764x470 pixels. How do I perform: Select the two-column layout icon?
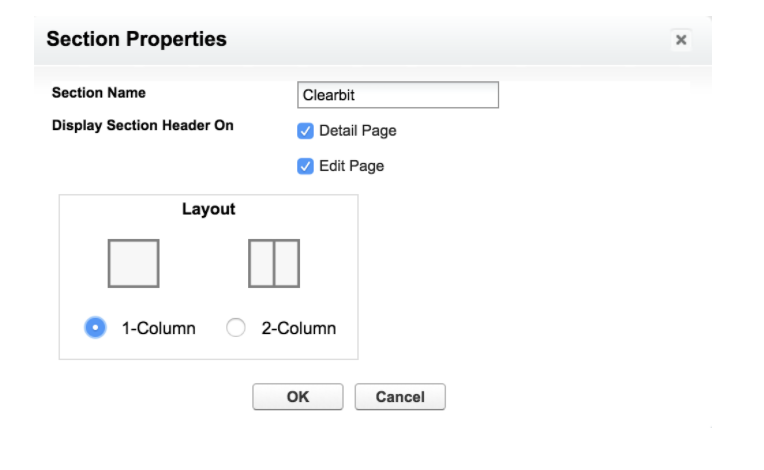click(x=274, y=263)
